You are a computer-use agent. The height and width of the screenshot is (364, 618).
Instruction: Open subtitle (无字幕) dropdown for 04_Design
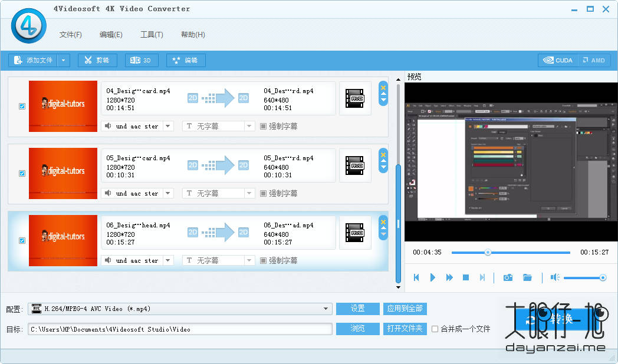click(249, 126)
